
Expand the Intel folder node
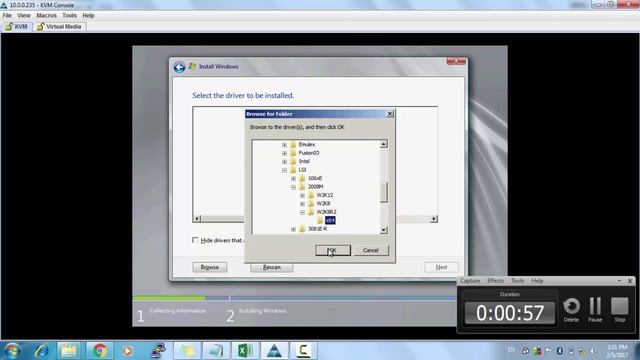[x=284, y=162]
